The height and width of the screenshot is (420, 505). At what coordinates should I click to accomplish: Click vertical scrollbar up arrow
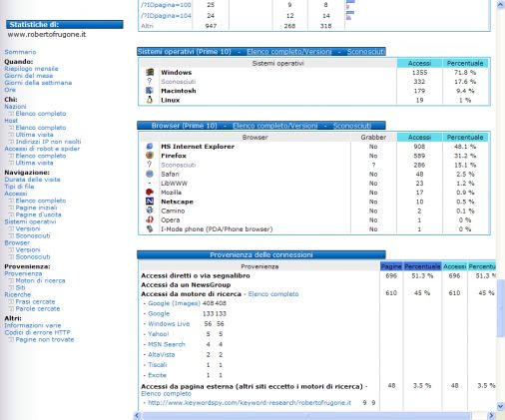coord(501,5)
